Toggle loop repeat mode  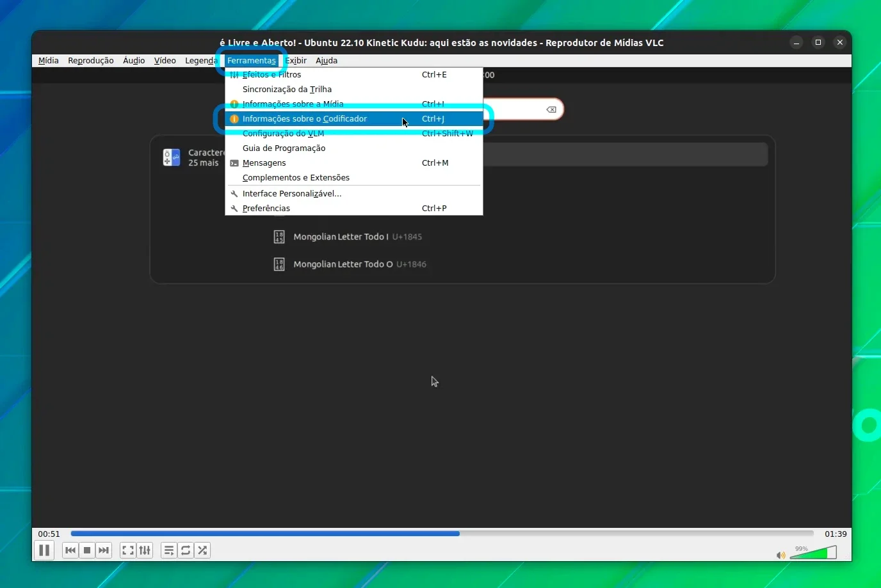coord(186,550)
